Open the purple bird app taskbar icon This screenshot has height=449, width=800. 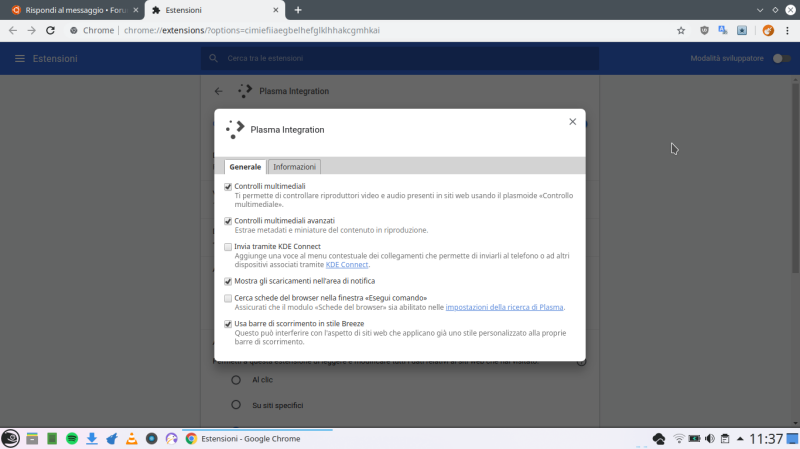[171, 438]
